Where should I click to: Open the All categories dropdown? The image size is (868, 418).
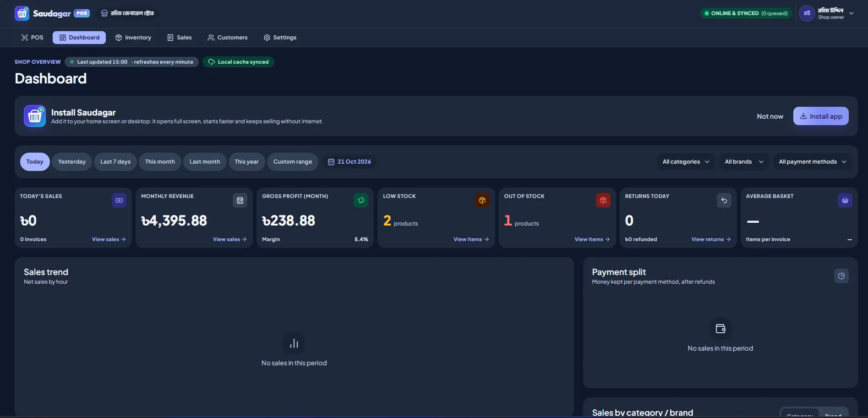(x=686, y=162)
